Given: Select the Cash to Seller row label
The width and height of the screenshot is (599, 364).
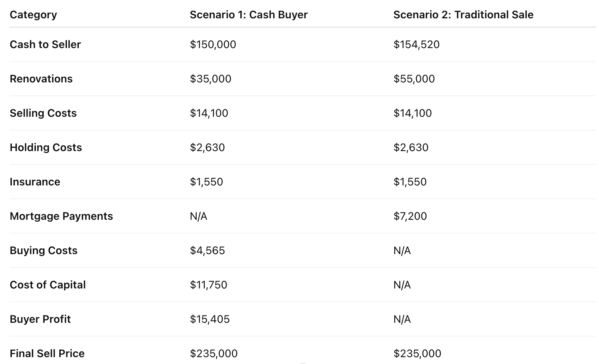Looking at the screenshot, I should [45, 45].
